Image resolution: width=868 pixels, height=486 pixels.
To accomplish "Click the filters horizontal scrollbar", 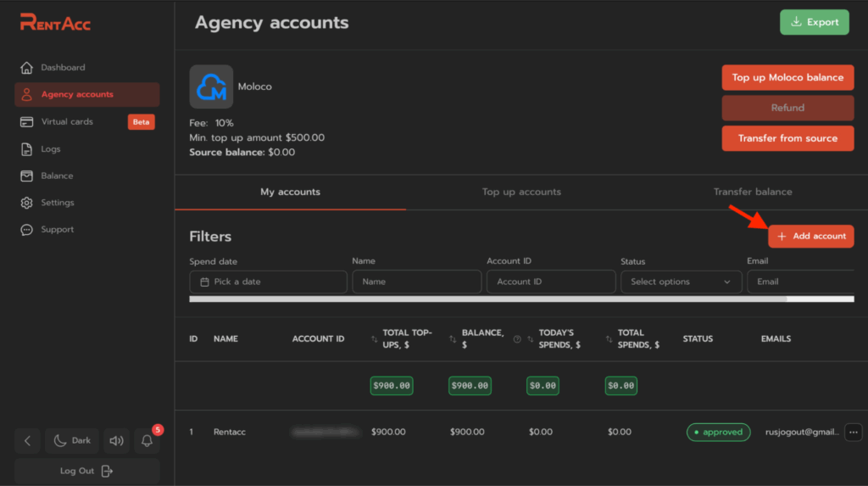I will click(x=487, y=299).
